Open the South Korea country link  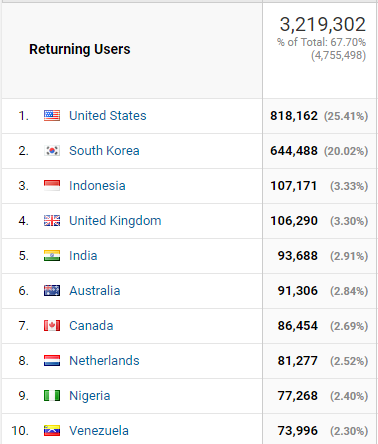(x=104, y=151)
